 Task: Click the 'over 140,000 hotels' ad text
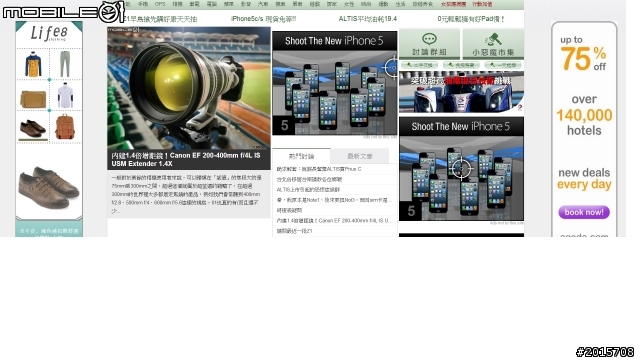(584, 115)
